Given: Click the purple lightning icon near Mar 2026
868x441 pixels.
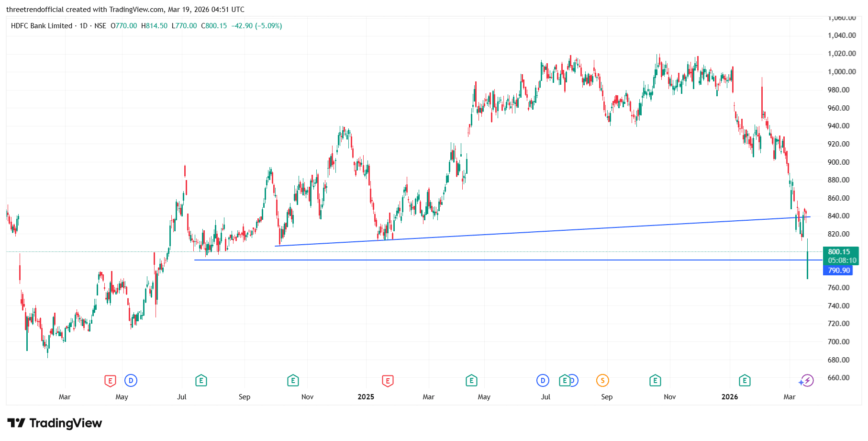Looking at the screenshot, I should click(807, 381).
